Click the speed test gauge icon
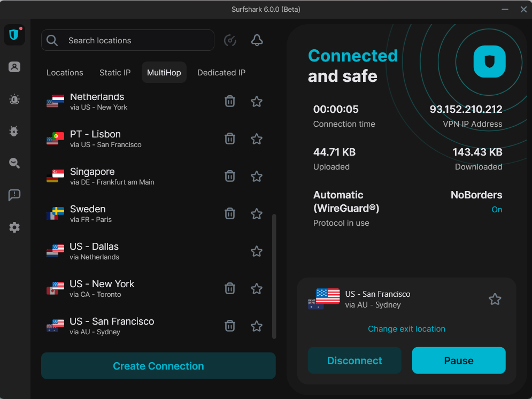 230,40
